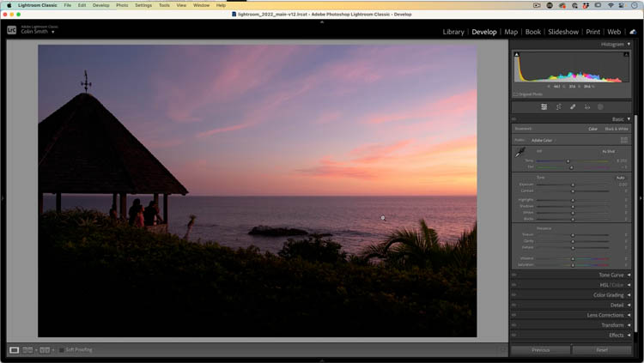The height and width of the screenshot is (363, 644).
Task: Open the Masking tool
Action: pos(600,107)
